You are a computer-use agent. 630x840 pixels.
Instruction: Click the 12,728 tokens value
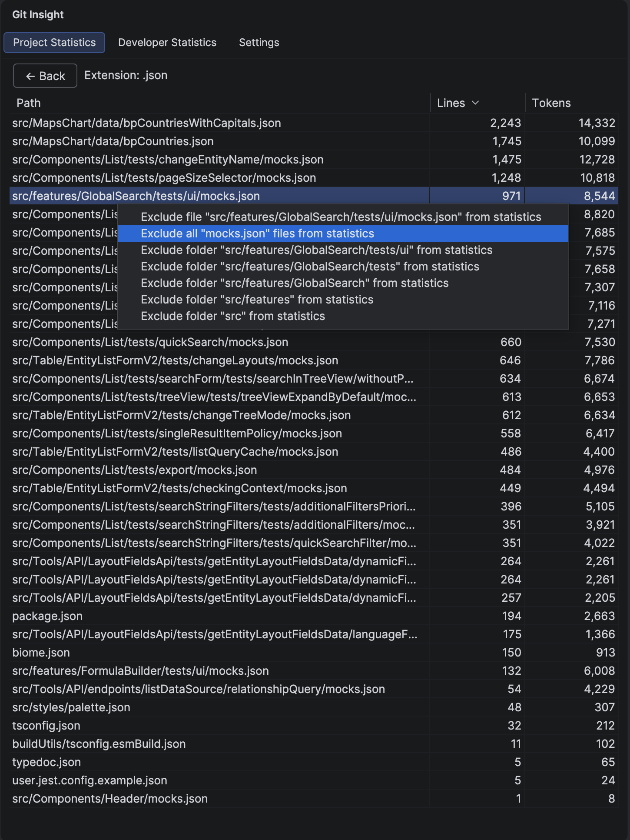[x=597, y=160]
